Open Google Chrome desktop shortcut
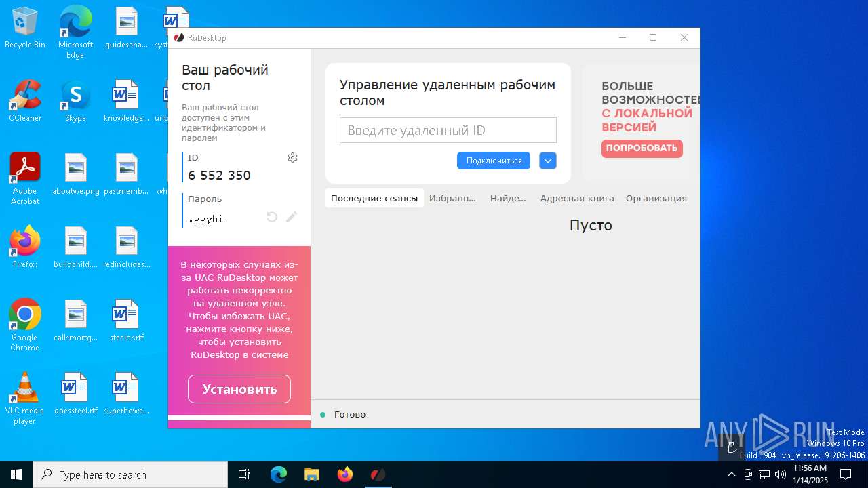This screenshot has width=868, height=488. pos(25,325)
